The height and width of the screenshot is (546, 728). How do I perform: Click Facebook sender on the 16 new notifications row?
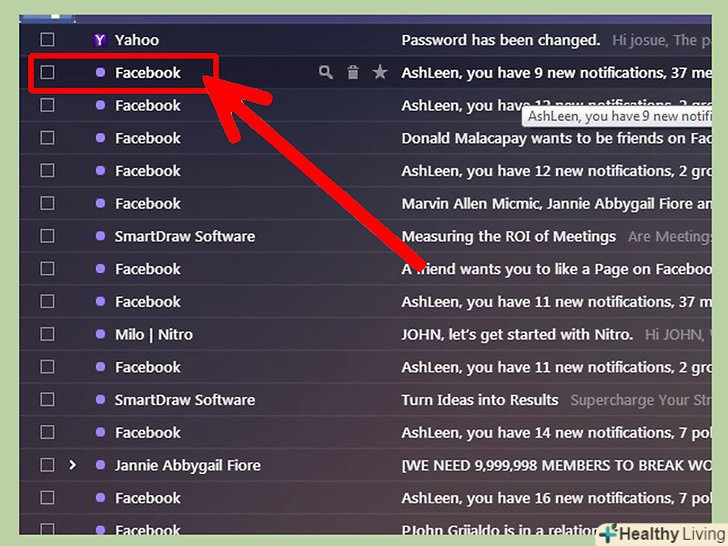point(148,498)
